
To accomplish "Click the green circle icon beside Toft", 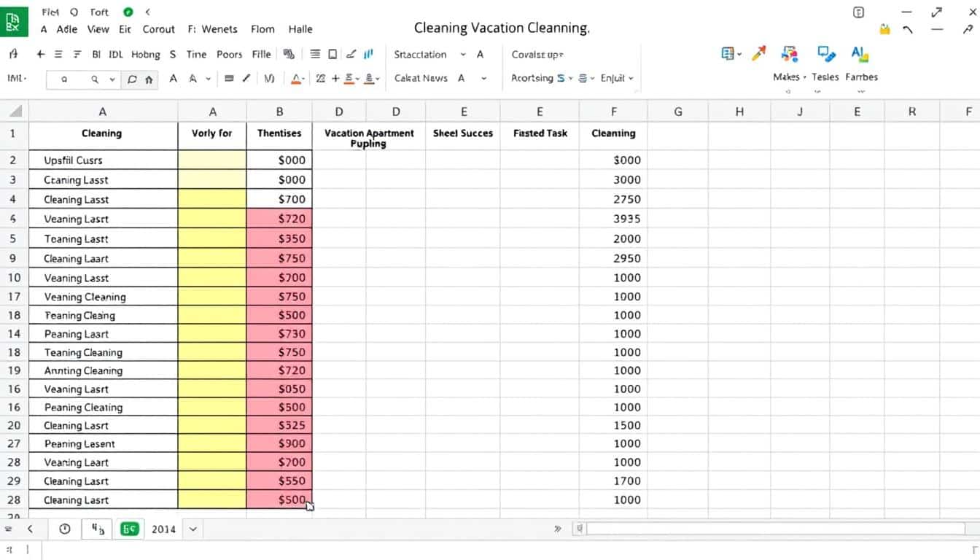I will pos(129,12).
